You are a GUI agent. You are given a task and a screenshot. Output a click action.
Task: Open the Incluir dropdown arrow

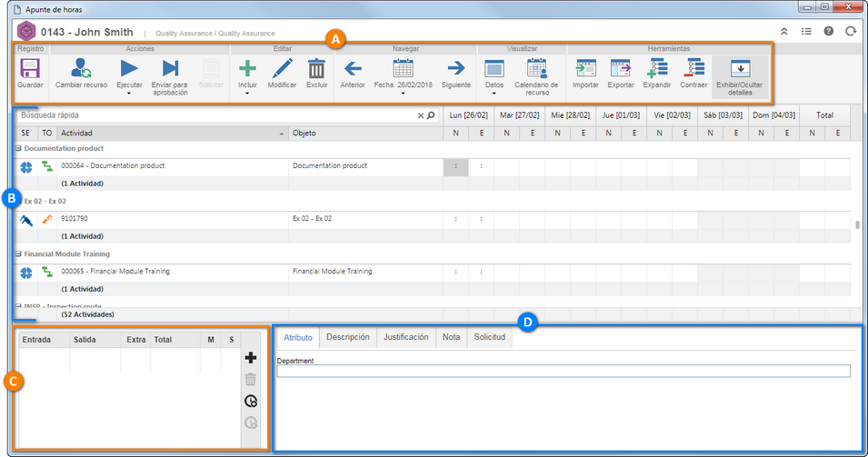click(247, 94)
